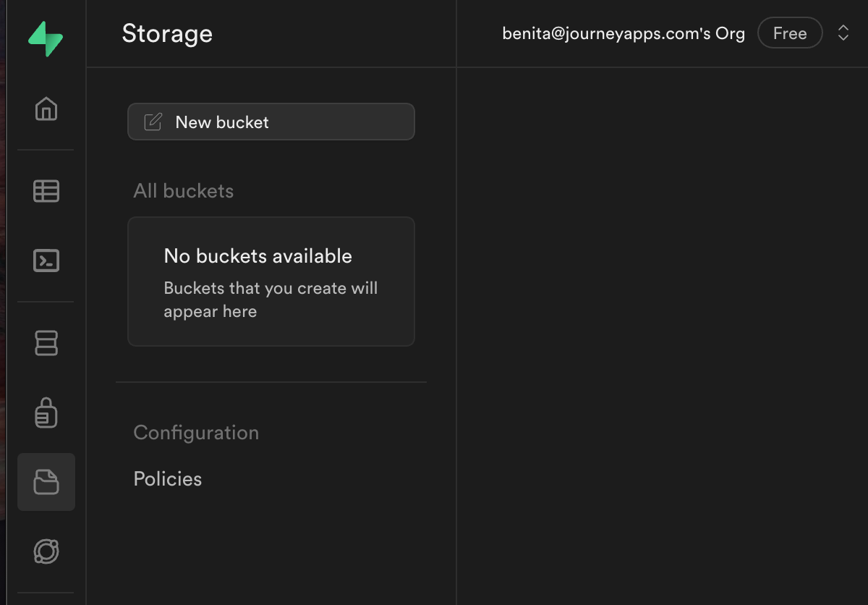The width and height of the screenshot is (868, 605).
Task: Open the Edge Functions globe icon
Action: [x=46, y=551]
